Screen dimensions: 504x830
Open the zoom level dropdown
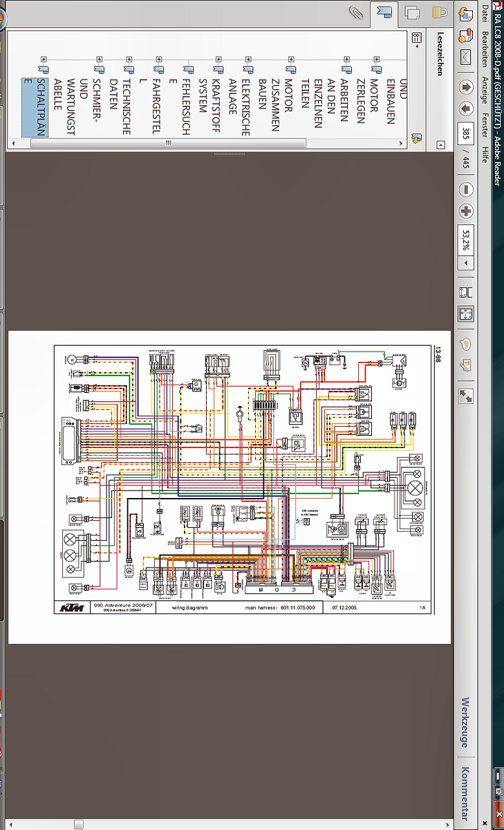tap(466, 264)
